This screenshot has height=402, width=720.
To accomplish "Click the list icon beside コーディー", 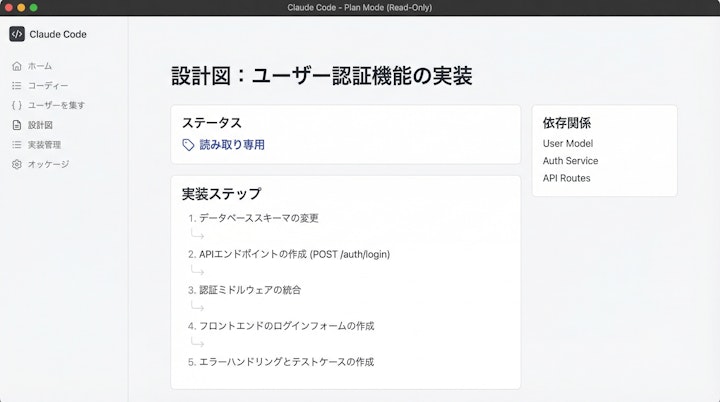I will click(17, 85).
